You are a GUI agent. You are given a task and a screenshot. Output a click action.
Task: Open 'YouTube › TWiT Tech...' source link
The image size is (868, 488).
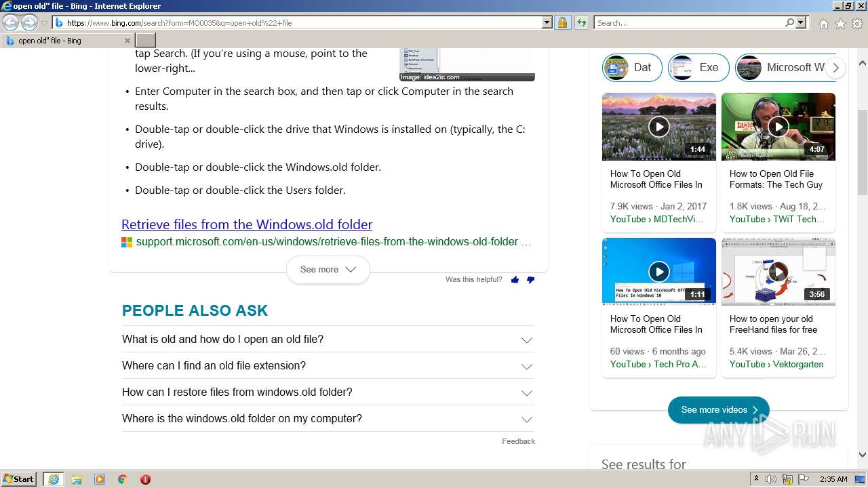click(x=777, y=219)
